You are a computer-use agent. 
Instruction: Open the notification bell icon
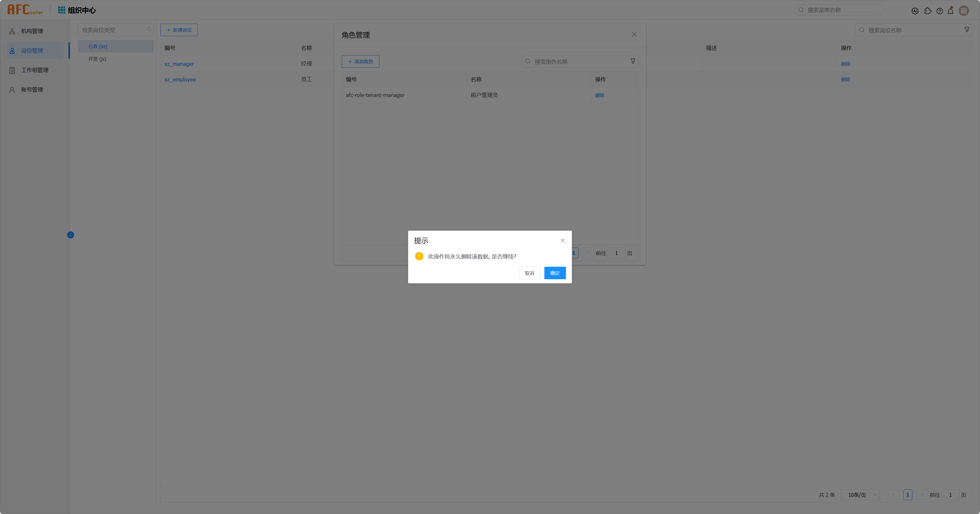(x=950, y=11)
